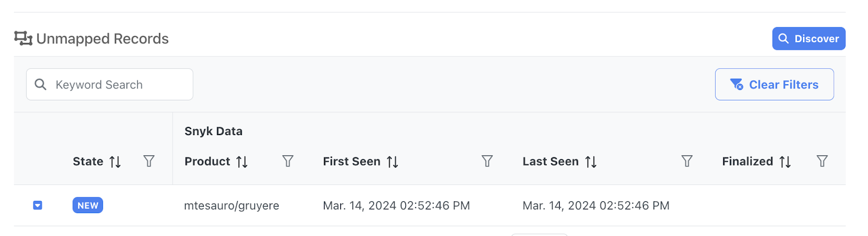Click the First Seen column header label
This screenshot has width=868, height=236.
tap(352, 162)
